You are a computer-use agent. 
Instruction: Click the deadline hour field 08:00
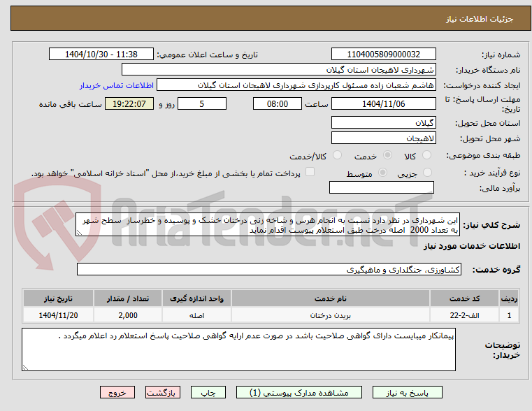click(x=278, y=103)
